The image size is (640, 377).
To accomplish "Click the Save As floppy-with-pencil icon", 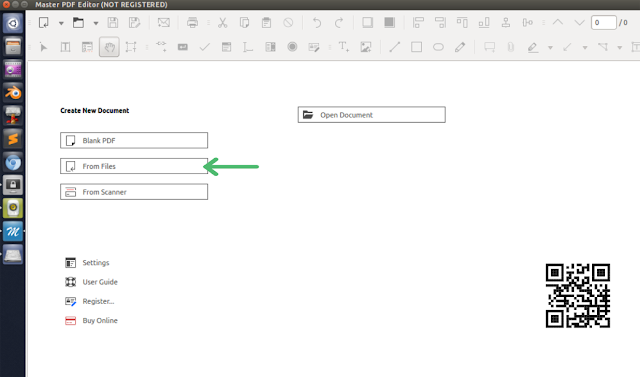I will [x=134, y=22].
